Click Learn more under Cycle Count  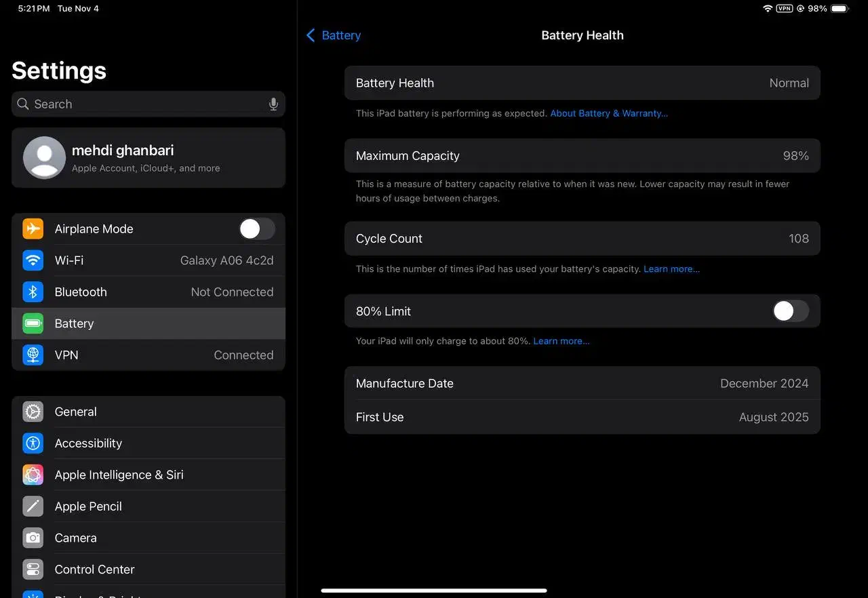click(671, 269)
